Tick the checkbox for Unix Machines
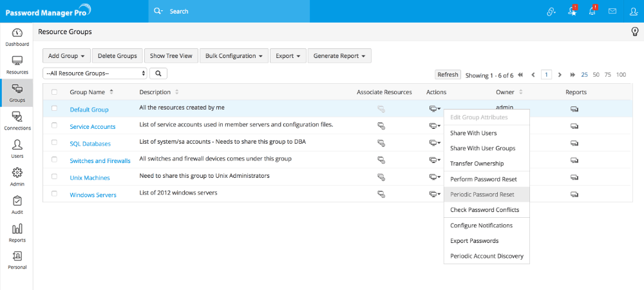The height and width of the screenshot is (290, 644). (x=54, y=177)
